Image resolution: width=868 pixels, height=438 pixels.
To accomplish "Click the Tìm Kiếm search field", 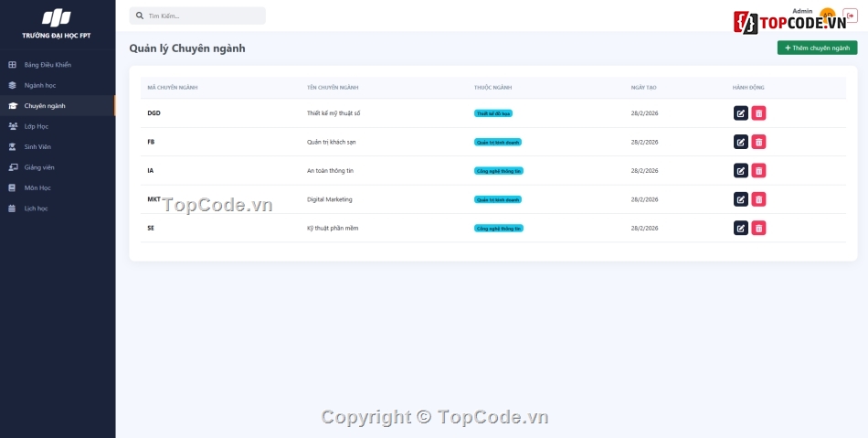I will coord(203,16).
